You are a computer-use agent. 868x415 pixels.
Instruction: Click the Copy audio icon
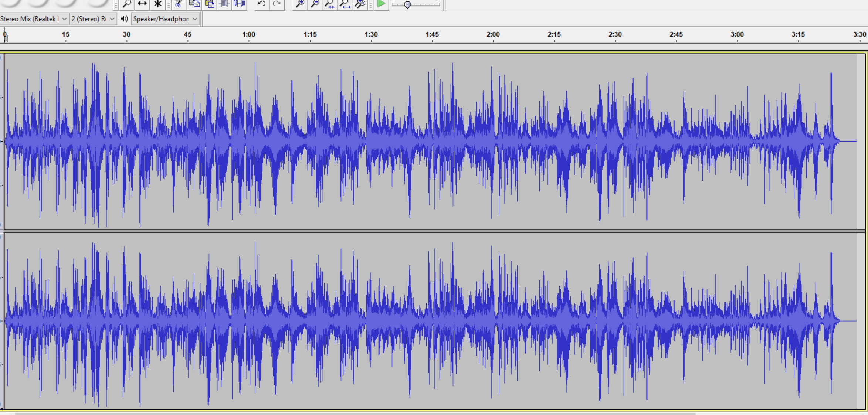coord(194,4)
